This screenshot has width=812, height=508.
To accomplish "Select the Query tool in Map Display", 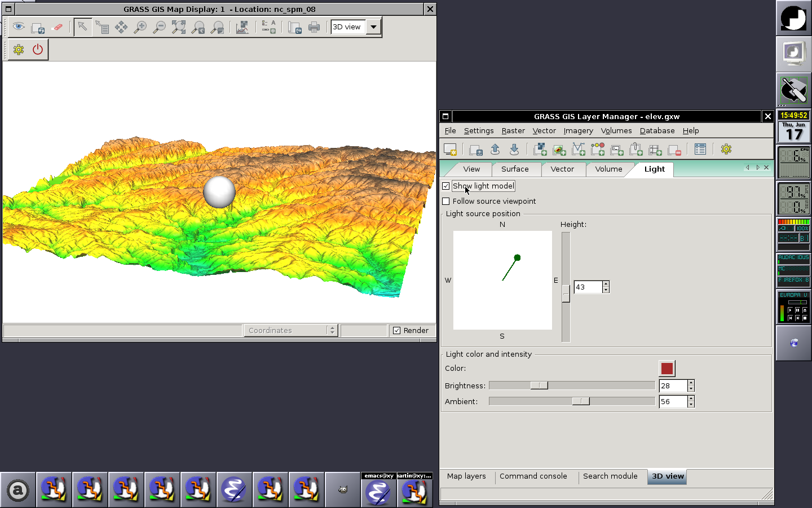I will pos(102,27).
